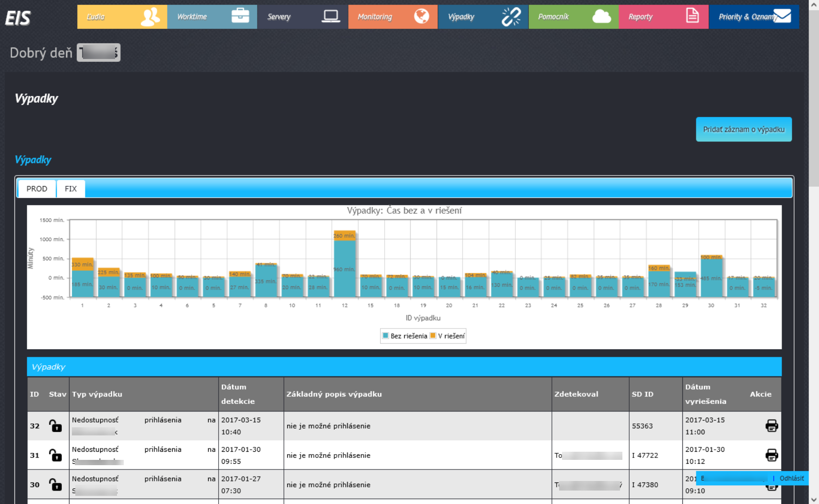819x504 pixels.
Task: Print outage record 32 via printer icon
Action: click(772, 426)
